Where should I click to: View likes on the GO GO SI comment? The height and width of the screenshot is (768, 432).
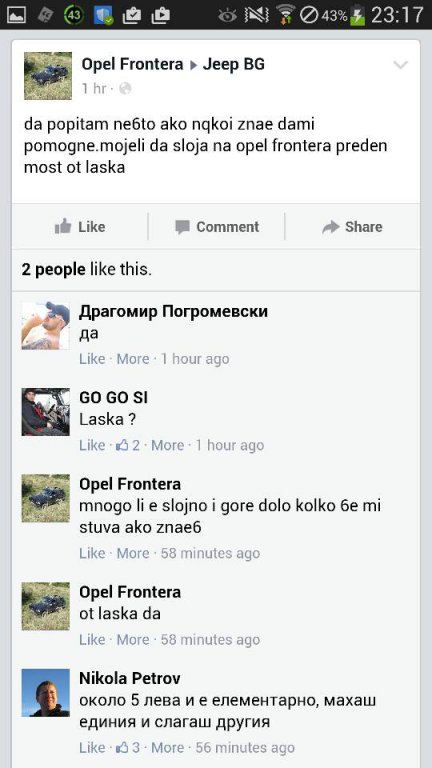point(128,445)
